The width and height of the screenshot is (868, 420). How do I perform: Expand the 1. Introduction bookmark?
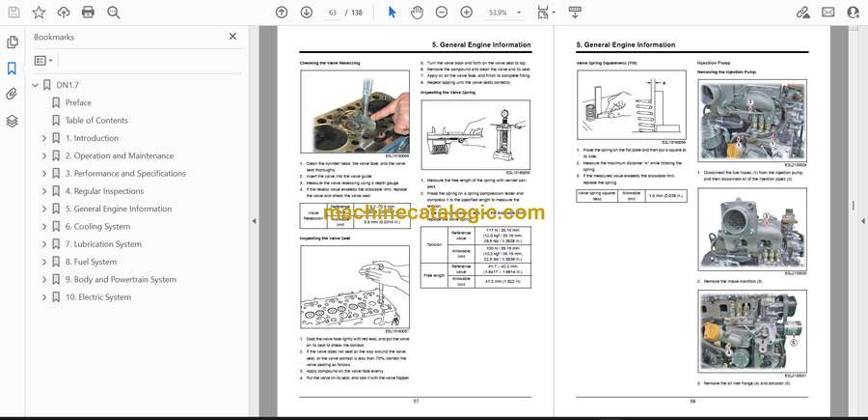click(44, 138)
